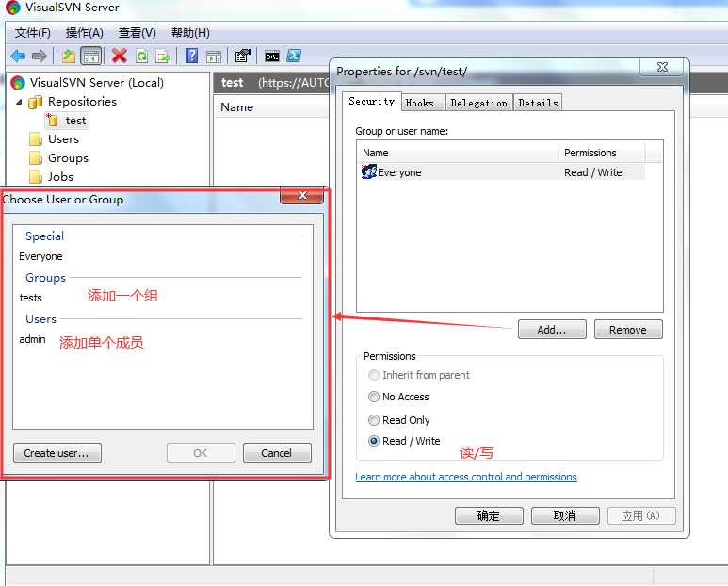Click the Everyone group icon in Properties list

point(368,171)
